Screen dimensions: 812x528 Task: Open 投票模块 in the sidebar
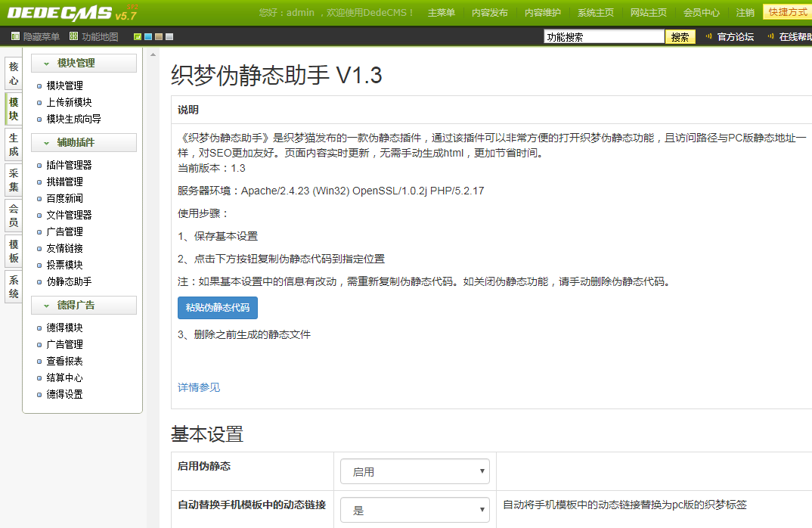(65, 265)
